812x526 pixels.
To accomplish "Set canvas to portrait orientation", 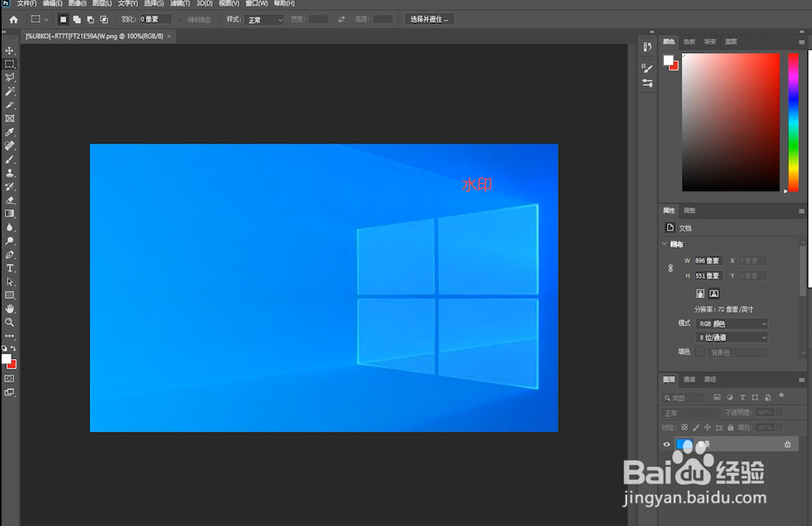I will click(700, 294).
